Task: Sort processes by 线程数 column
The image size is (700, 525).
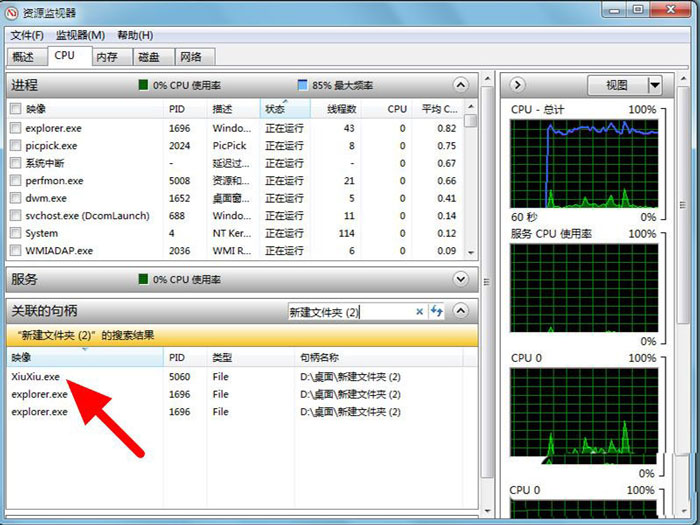Action: [x=335, y=108]
